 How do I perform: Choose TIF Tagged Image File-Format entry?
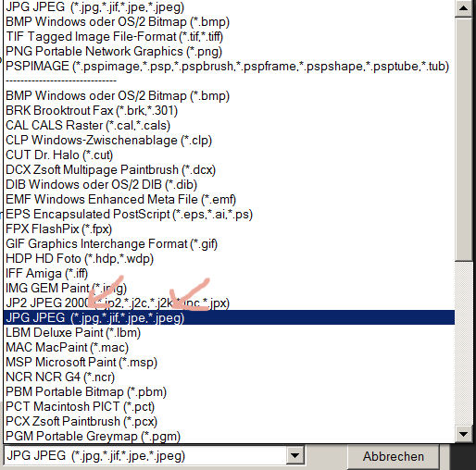(x=229, y=37)
